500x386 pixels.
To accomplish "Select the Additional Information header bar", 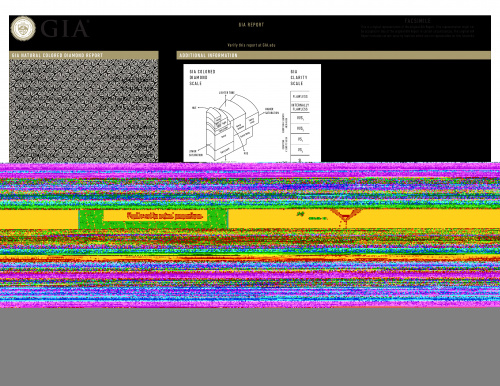I will (x=334, y=55).
